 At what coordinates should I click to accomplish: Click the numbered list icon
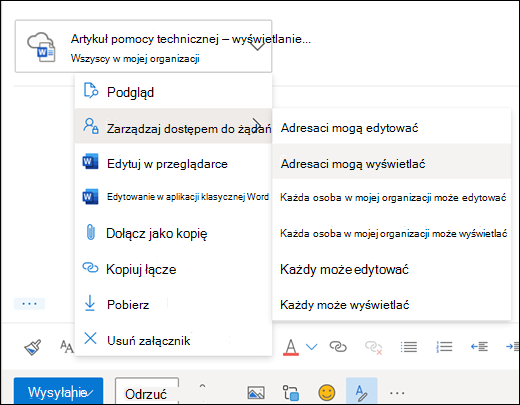click(x=444, y=347)
